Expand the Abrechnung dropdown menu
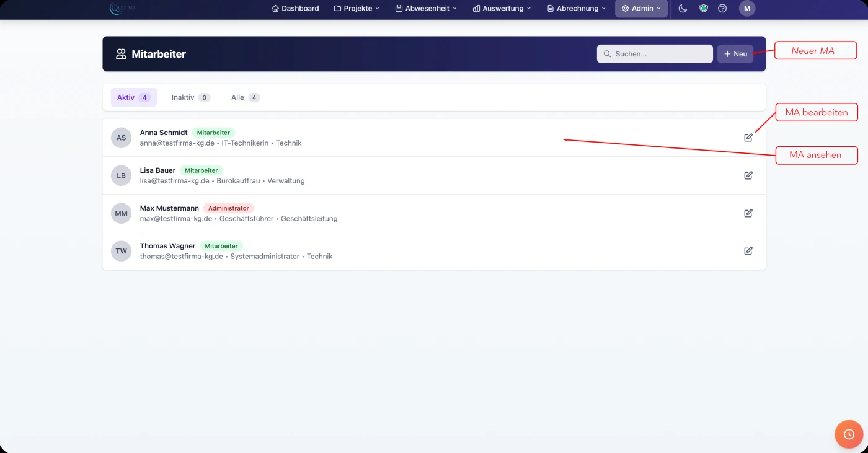 point(577,9)
